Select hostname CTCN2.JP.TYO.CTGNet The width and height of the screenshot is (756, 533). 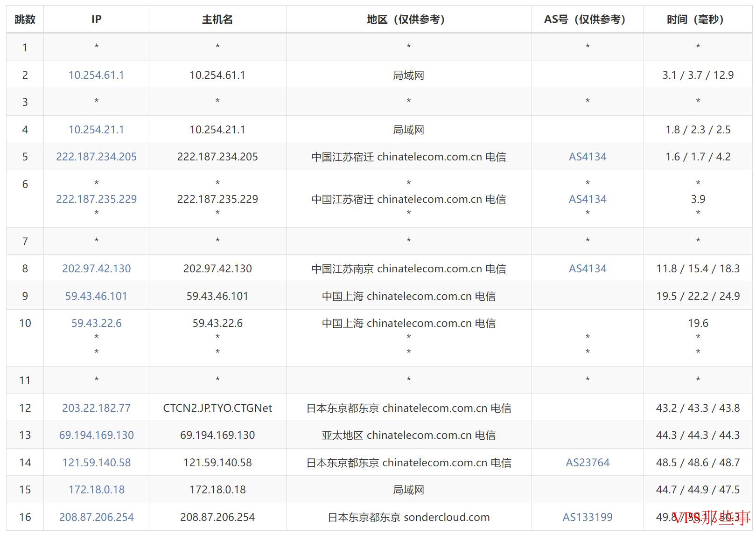coord(217,408)
